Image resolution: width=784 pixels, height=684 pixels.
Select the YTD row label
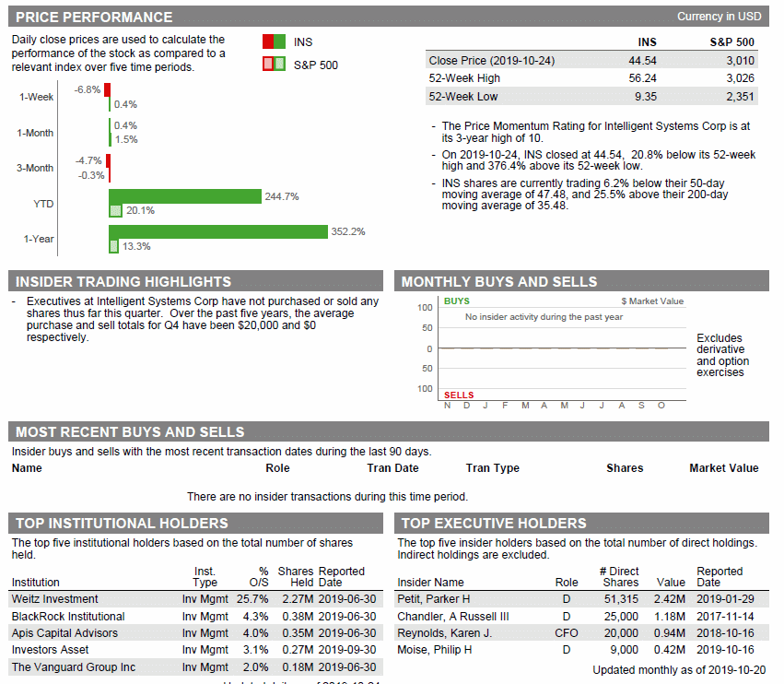pos(43,204)
